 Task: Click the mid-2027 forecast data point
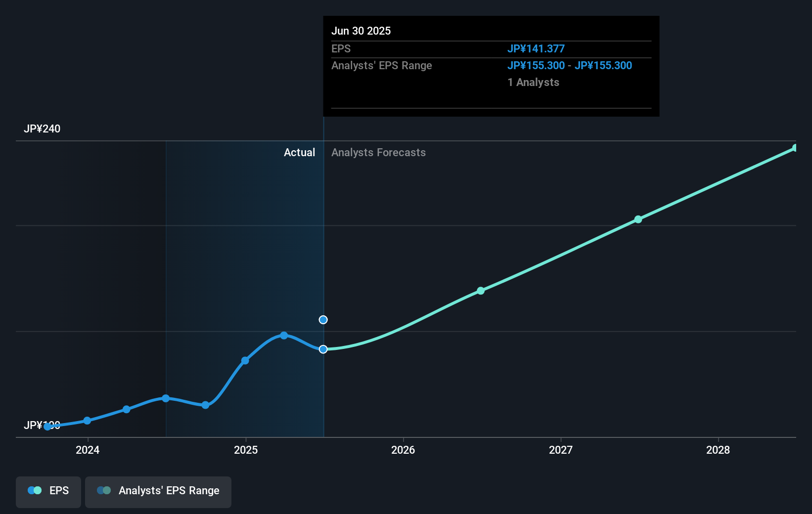[638, 220]
